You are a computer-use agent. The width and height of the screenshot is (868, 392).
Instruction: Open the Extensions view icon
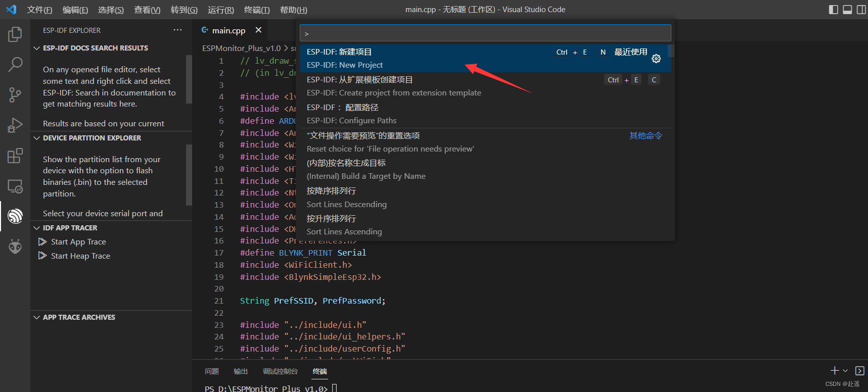point(15,156)
